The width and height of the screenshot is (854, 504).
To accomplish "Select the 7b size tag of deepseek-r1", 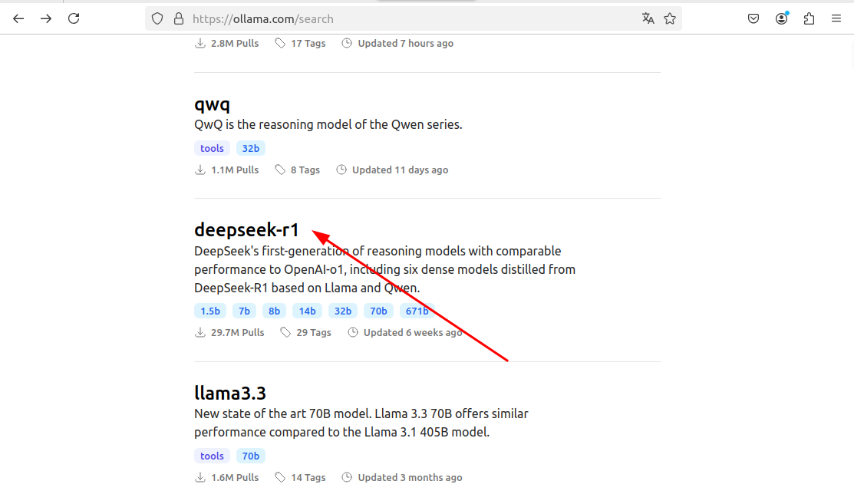I will coord(244,311).
